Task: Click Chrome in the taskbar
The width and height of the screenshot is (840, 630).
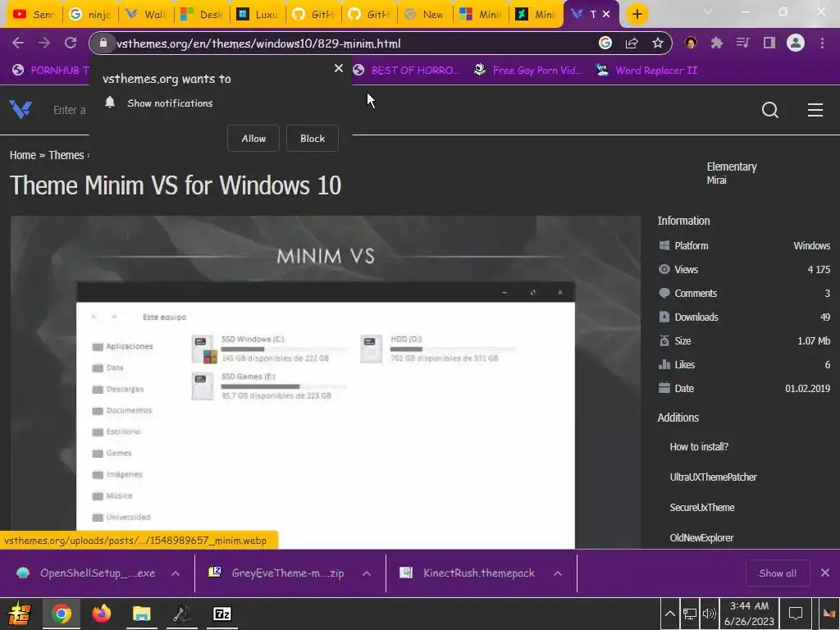Action: click(61, 614)
